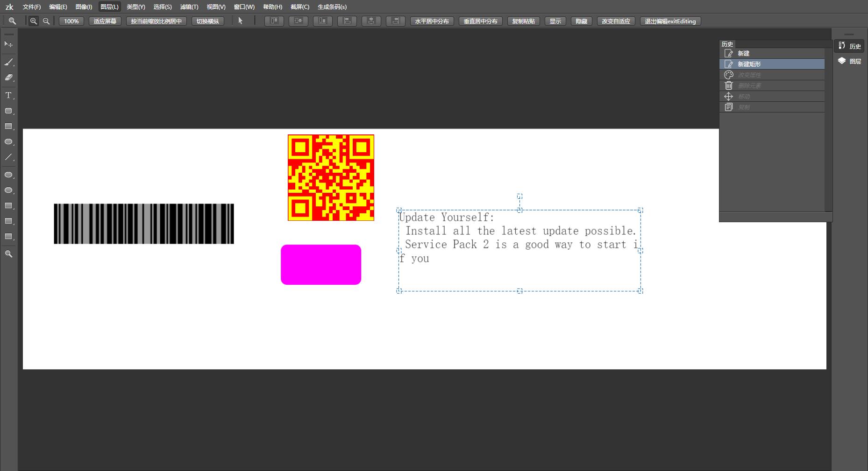The width and height of the screenshot is (868, 471).
Task: Open the 图层(L) menu
Action: [x=110, y=7]
